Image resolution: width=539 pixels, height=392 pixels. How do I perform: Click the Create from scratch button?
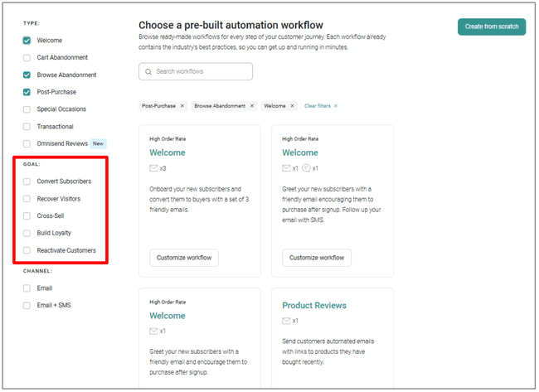click(x=491, y=27)
